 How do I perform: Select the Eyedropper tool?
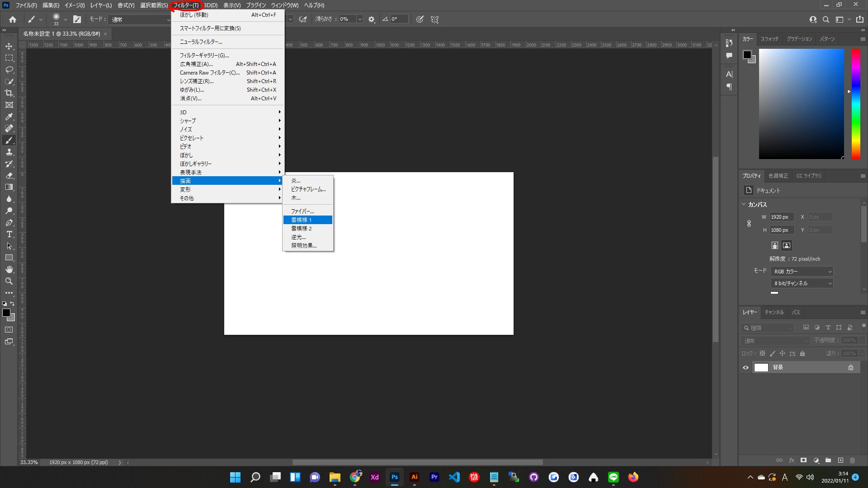9,117
